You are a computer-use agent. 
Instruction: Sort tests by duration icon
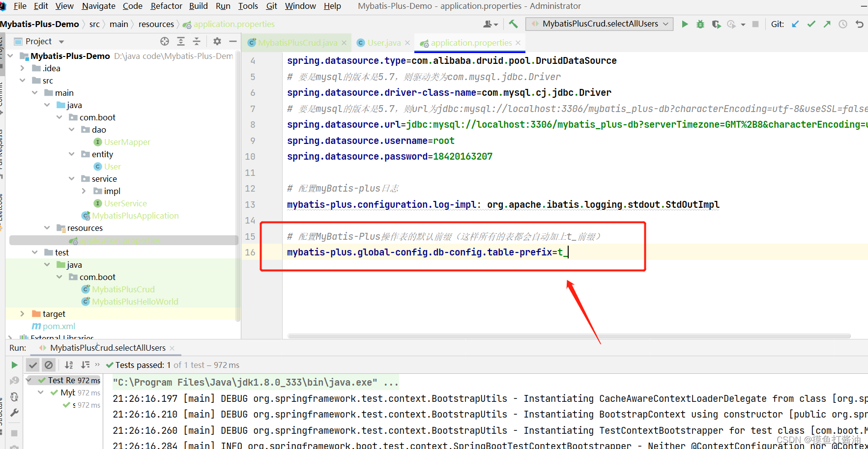click(x=85, y=365)
